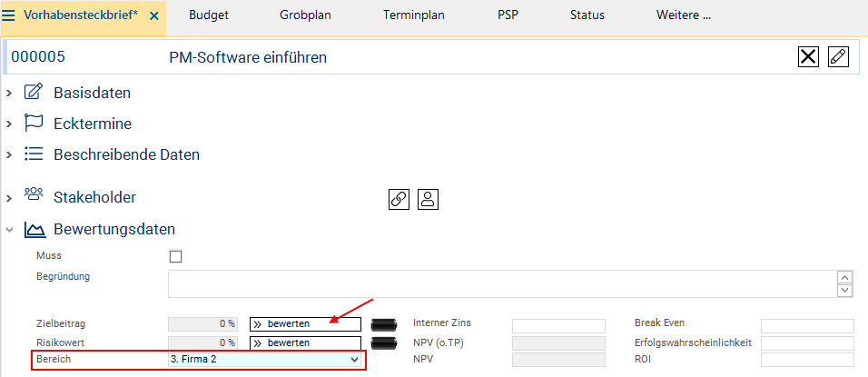Expand the Ecktermine section
This screenshot has width=868, height=377.
pyautogui.click(x=10, y=124)
